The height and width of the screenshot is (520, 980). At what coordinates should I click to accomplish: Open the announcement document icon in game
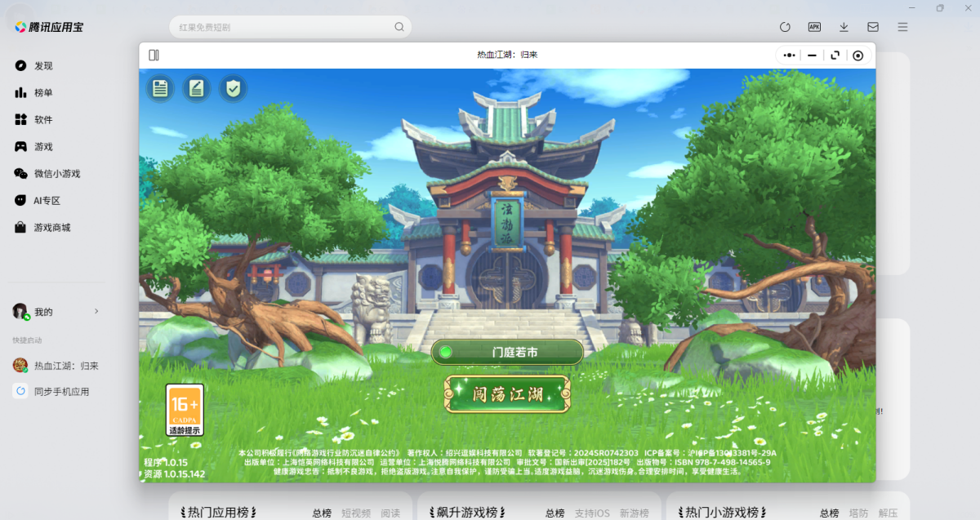(x=160, y=88)
